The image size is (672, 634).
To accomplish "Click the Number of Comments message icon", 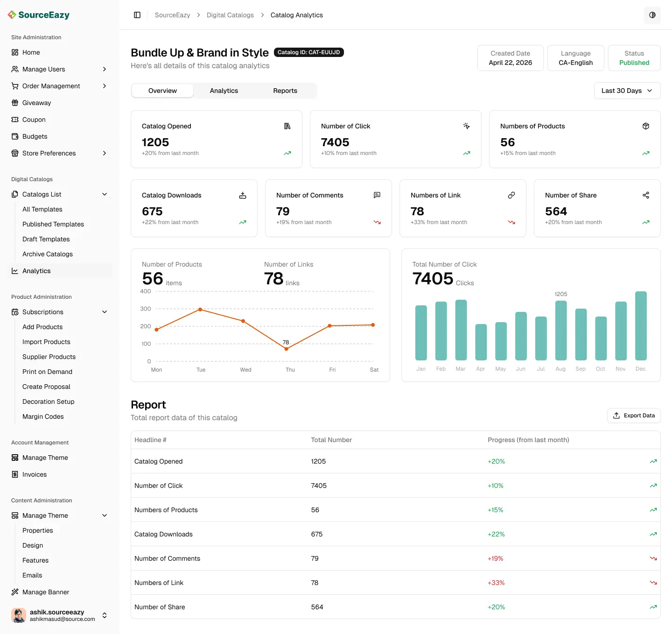I will point(377,195).
